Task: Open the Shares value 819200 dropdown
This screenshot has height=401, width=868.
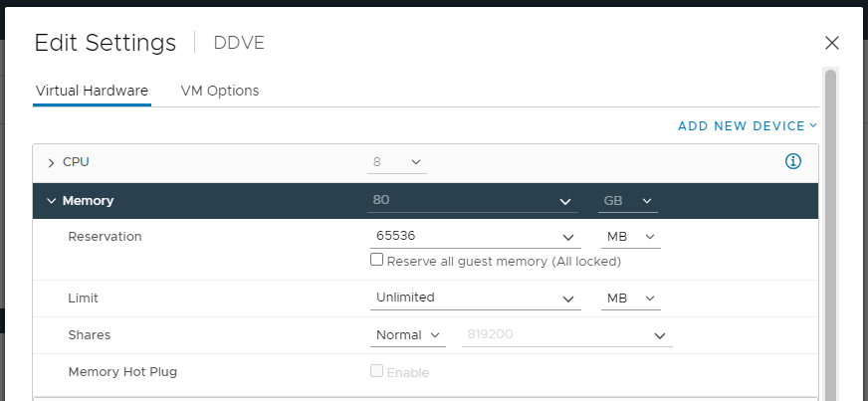Action: (660, 336)
